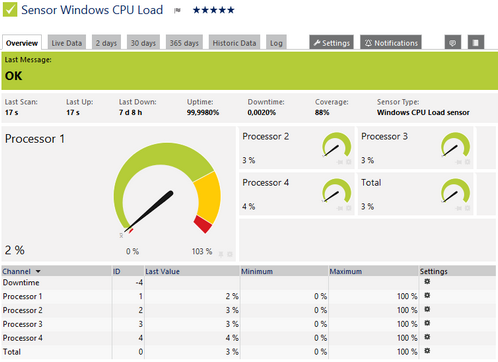Set the priority using the five-star rating
This screenshot has height=362, width=498.
tap(213, 10)
